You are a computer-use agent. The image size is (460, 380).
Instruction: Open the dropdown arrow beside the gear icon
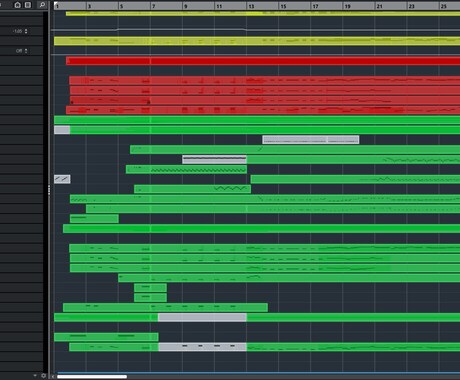pos(35,376)
